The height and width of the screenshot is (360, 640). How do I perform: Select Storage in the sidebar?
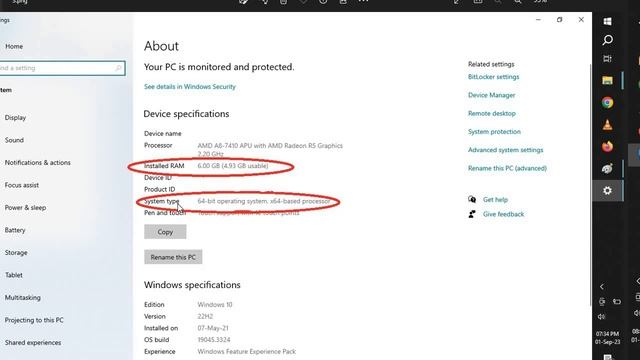(16, 253)
